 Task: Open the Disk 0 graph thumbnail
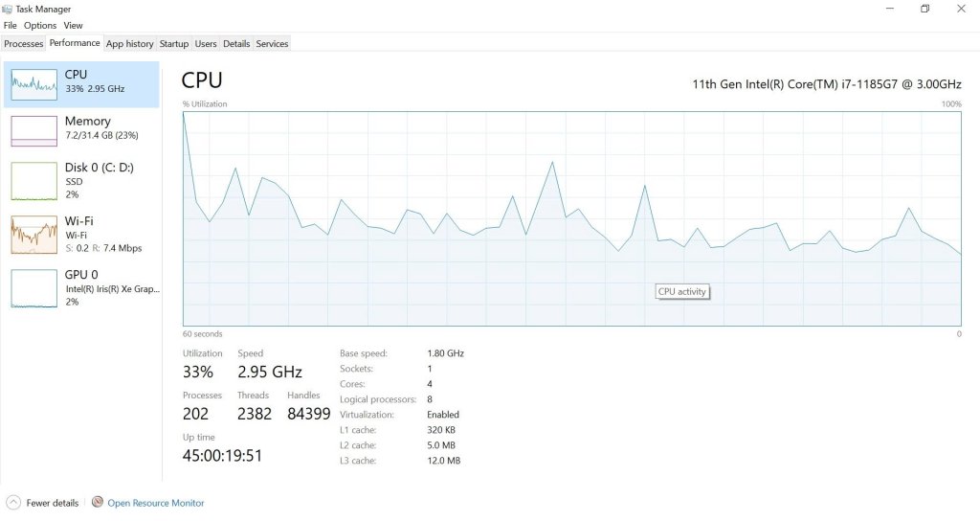click(33, 181)
